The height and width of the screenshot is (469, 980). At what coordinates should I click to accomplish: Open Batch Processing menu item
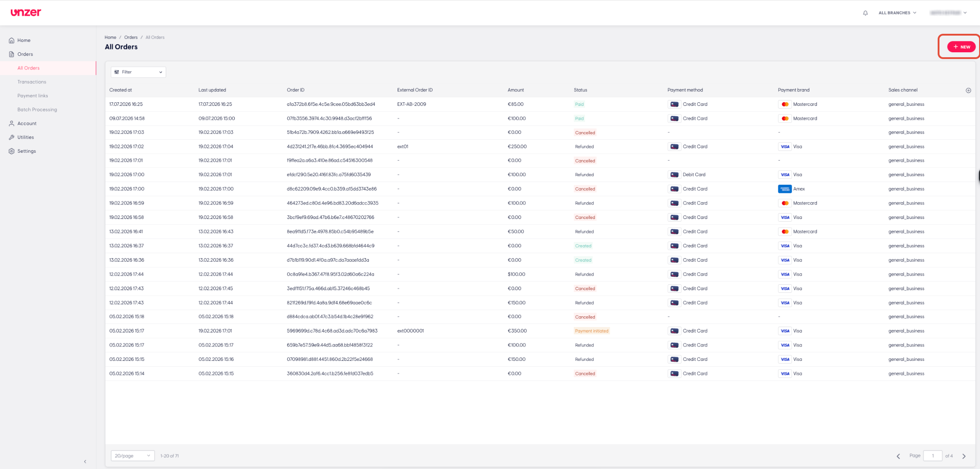click(x=37, y=110)
